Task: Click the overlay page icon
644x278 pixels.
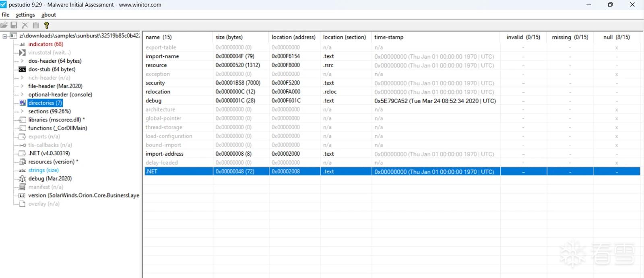Action: pos(23,204)
